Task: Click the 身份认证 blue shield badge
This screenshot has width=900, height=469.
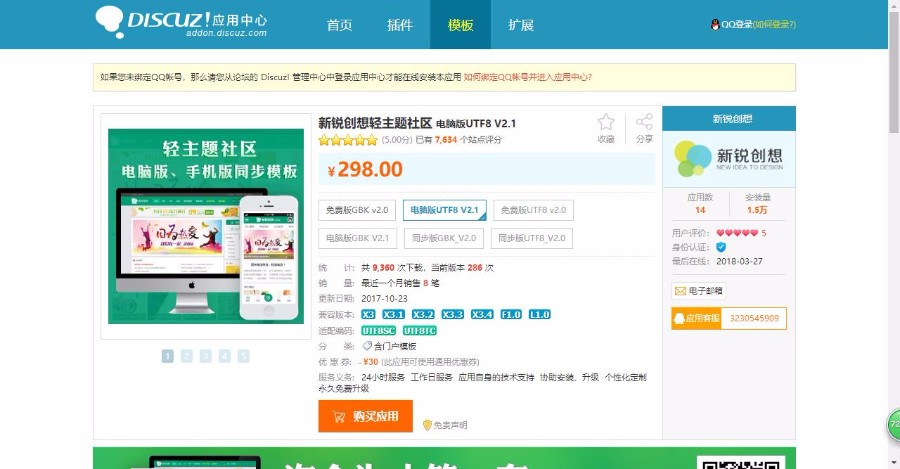Action: (x=721, y=247)
